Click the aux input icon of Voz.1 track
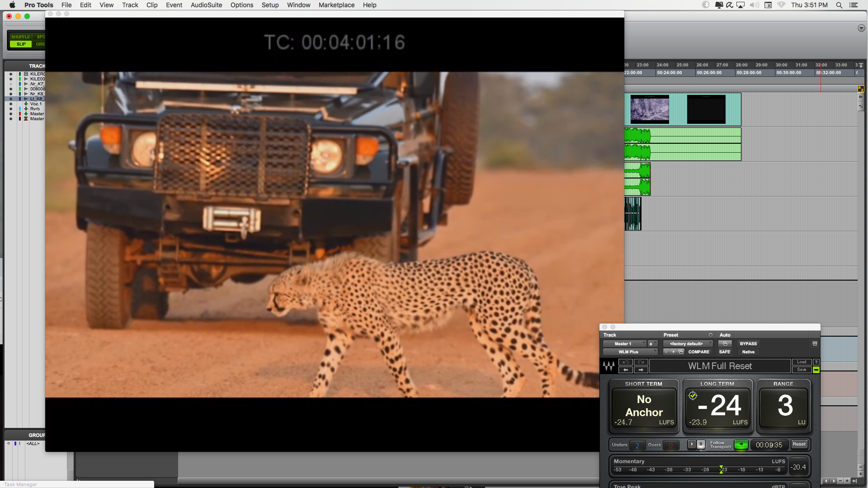Viewport: 868px width, 488px height. pos(26,103)
